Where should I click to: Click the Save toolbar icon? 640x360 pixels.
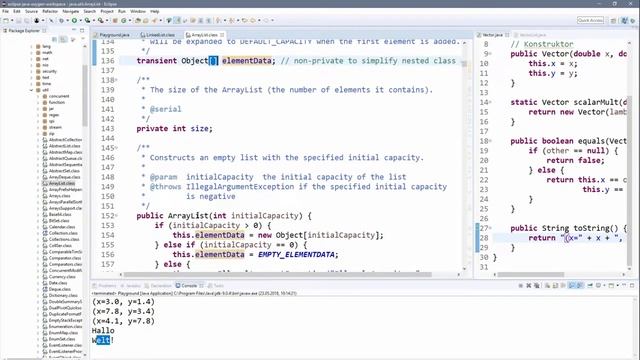[18, 20]
